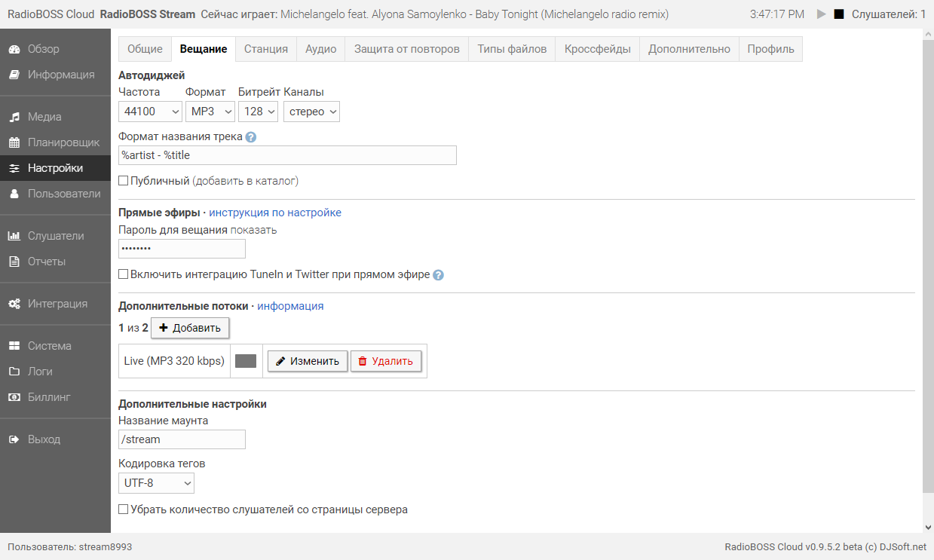Click the Настройки sliders icon
934x560 pixels.
click(x=14, y=168)
